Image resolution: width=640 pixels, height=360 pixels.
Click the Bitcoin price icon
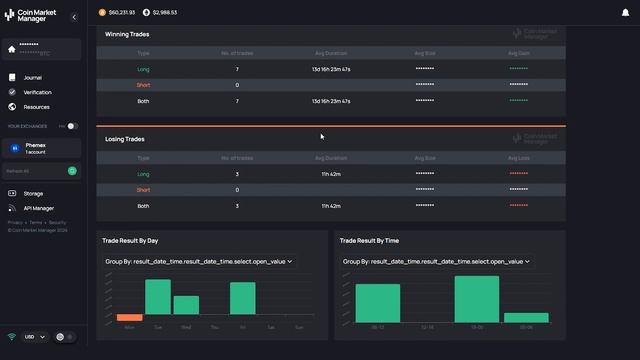[x=102, y=13]
